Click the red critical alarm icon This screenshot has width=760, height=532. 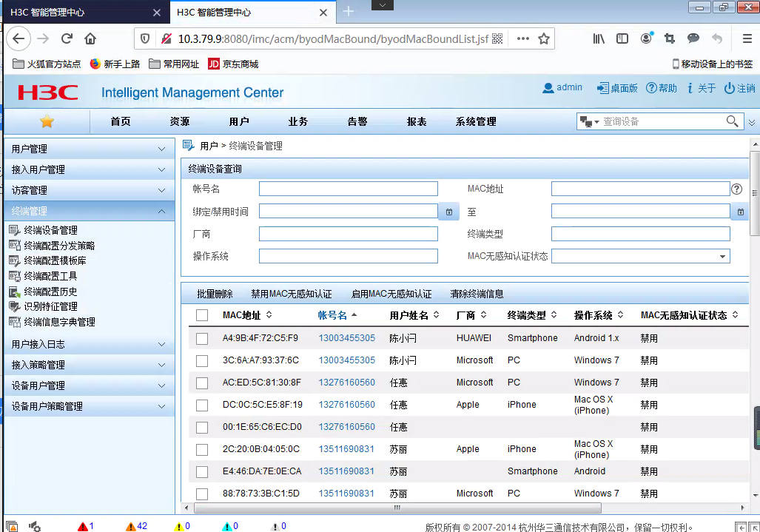point(82,526)
